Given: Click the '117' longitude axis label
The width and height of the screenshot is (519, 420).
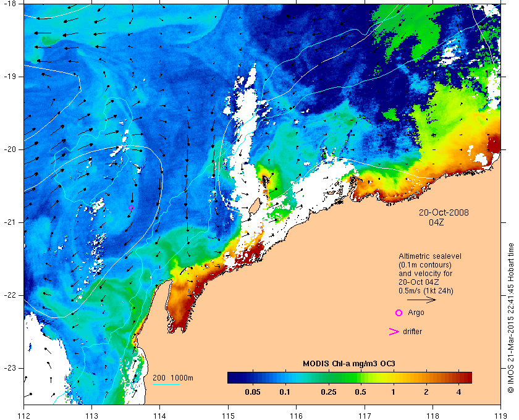Looking at the screenshot, I should pos(365,416).
